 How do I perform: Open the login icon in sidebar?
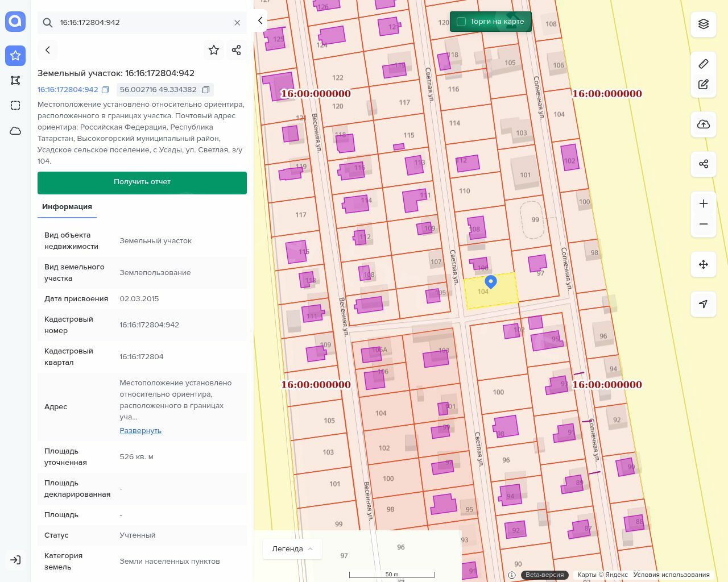[15, 560]
